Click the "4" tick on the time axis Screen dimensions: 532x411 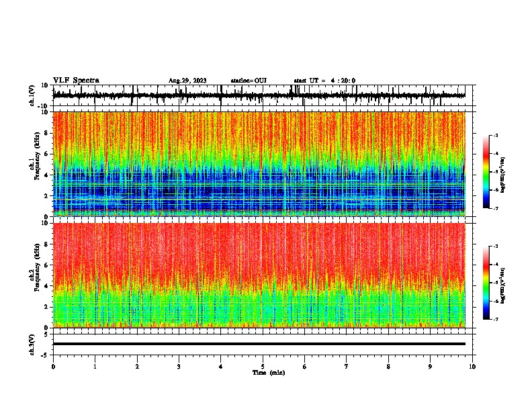pos(221,367)
